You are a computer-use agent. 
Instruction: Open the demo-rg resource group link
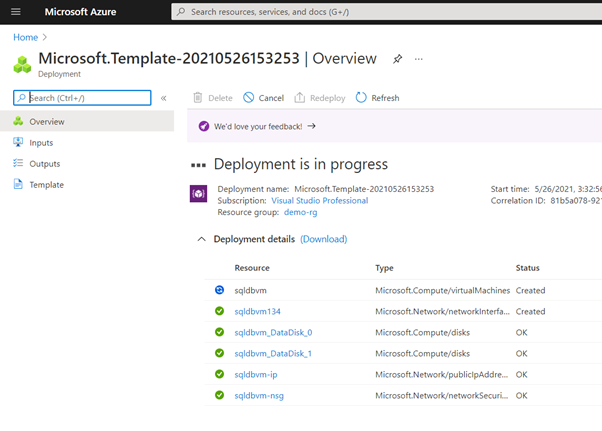coord(301,212)
